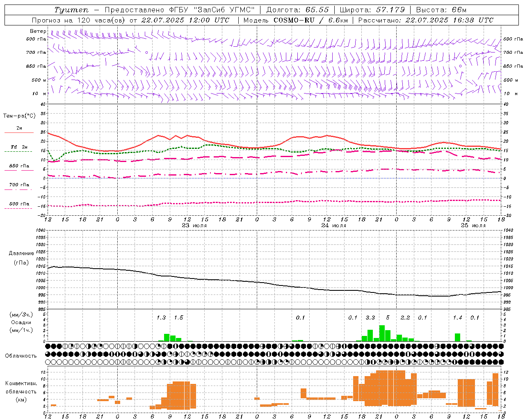Click the Широта: 57.179 value
525x420 pixels.
(372, 10)
